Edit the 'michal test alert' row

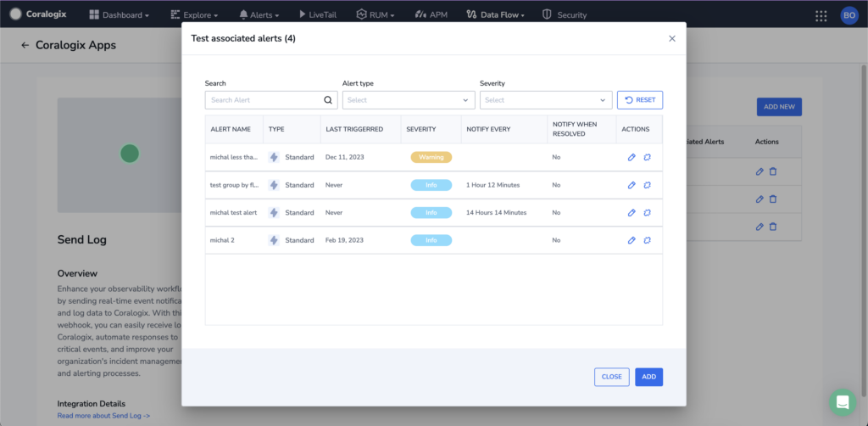click(x=632, y=213)
